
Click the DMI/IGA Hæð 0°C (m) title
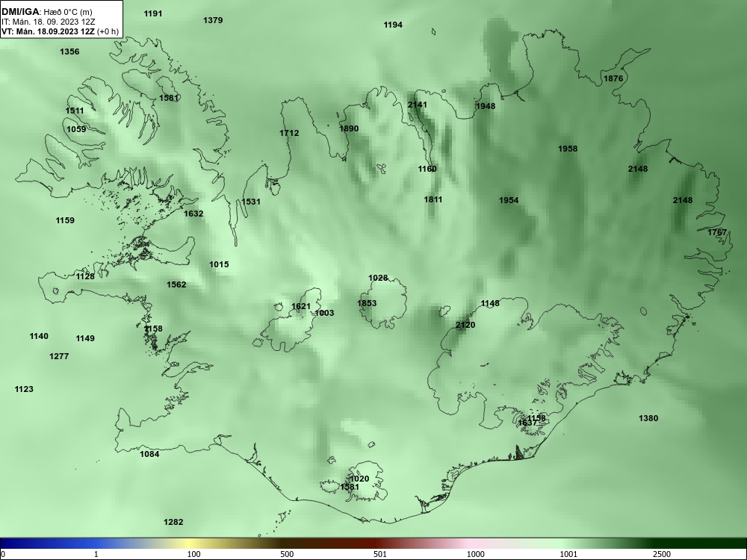pyautogui.click(x=47, y=11)
